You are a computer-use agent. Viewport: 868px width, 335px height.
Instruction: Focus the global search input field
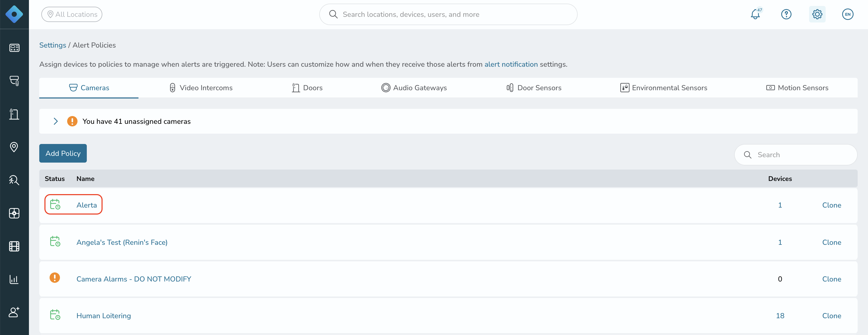pyautogui.click(x=448, y=14)
